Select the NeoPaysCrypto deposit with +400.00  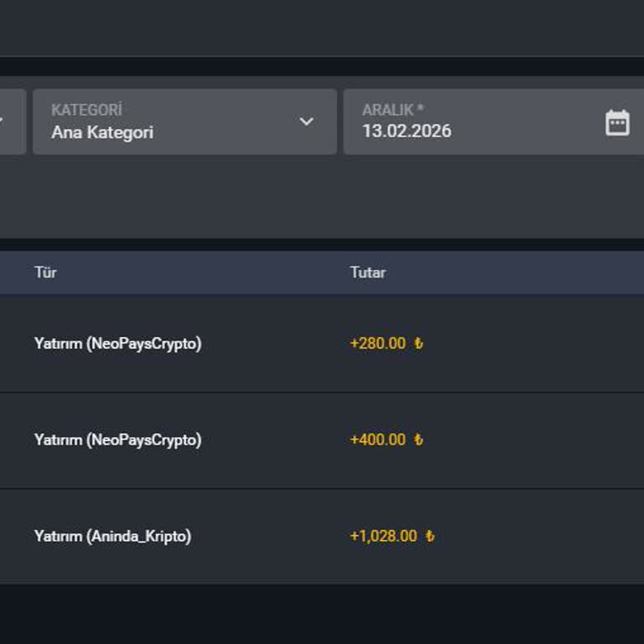[117, 440]
